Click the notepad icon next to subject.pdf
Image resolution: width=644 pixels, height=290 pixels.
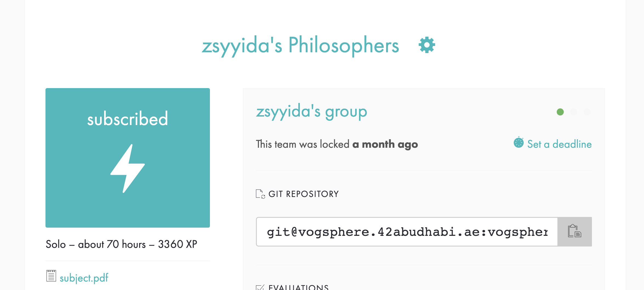tap(51, 276)
